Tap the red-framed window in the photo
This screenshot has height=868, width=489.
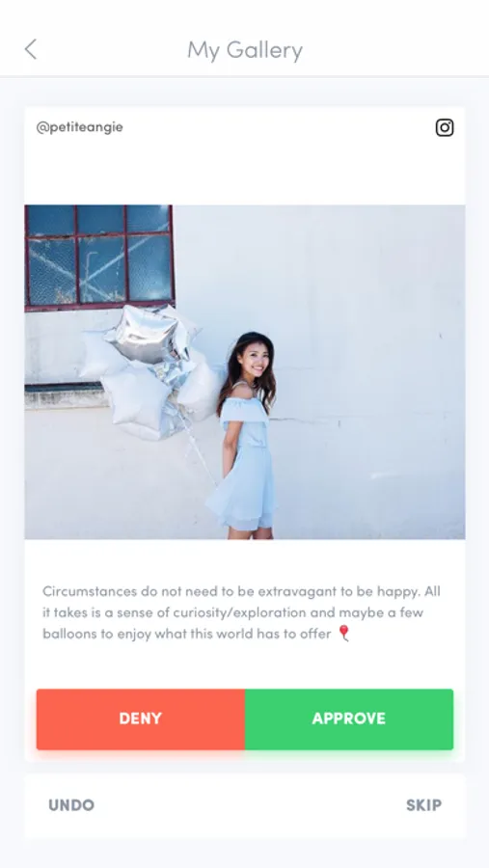99,256
